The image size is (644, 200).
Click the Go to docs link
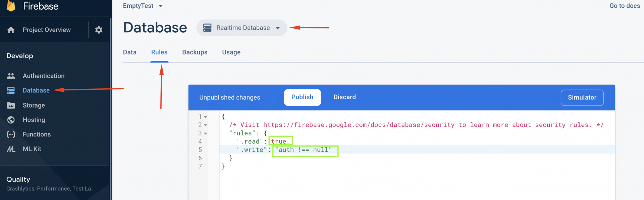click(x=625, y=6)
